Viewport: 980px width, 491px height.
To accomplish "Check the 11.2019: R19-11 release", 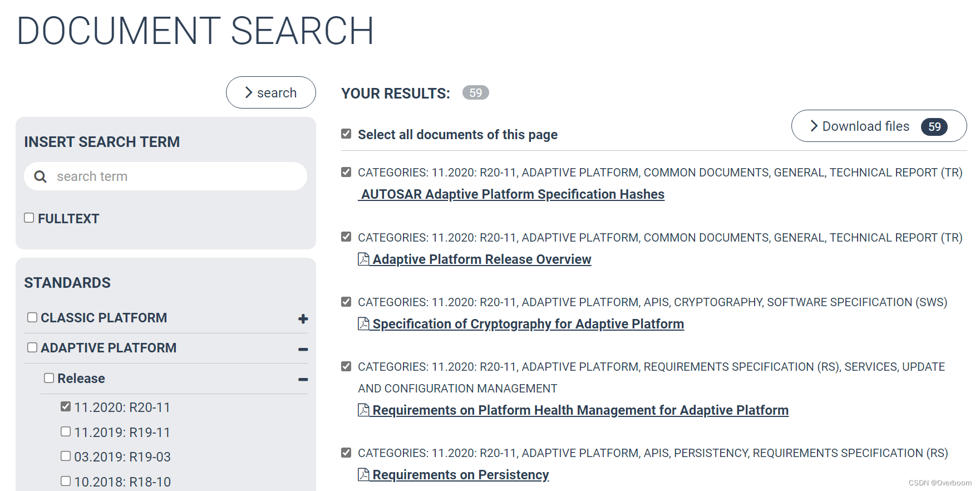I will 66,431.
